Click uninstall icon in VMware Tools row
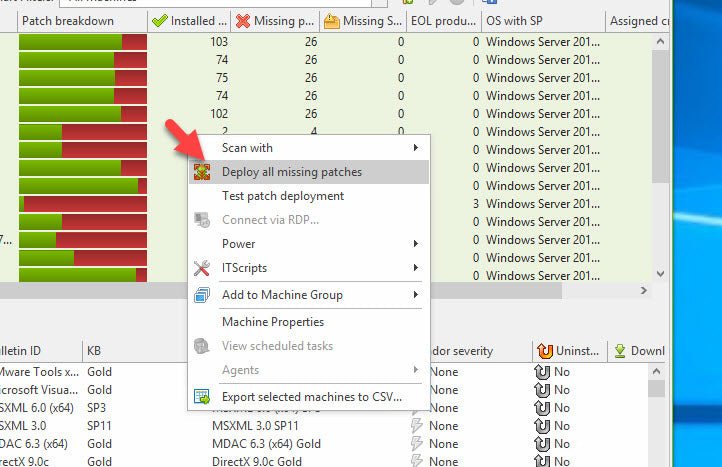The image size is (722, 467). (x=542, y=372)
